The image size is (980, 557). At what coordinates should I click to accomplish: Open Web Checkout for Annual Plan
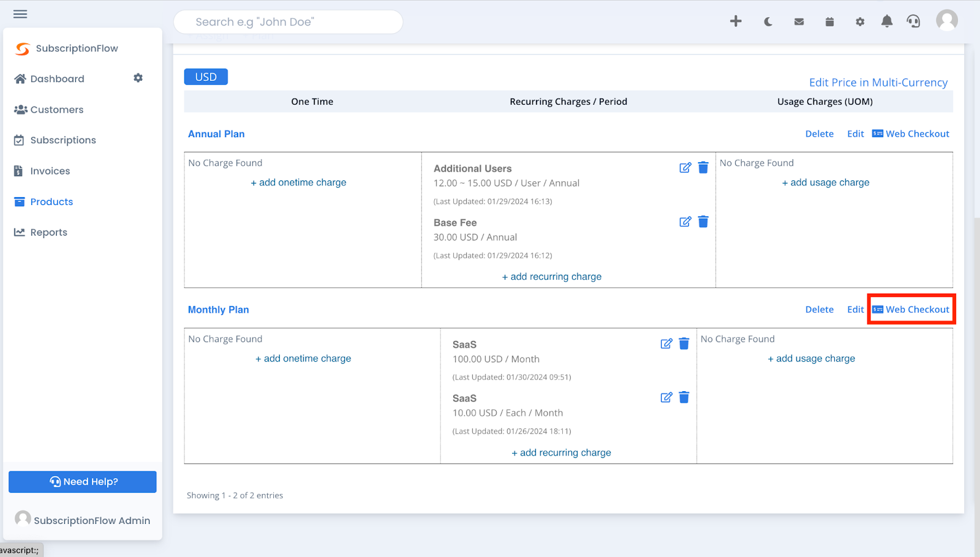point(911,134)
